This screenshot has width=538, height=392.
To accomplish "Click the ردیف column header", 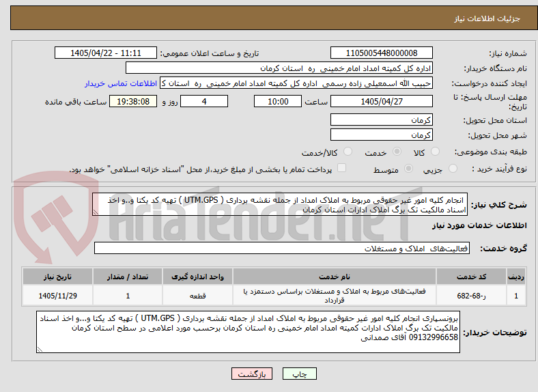I will pos(516,277).
